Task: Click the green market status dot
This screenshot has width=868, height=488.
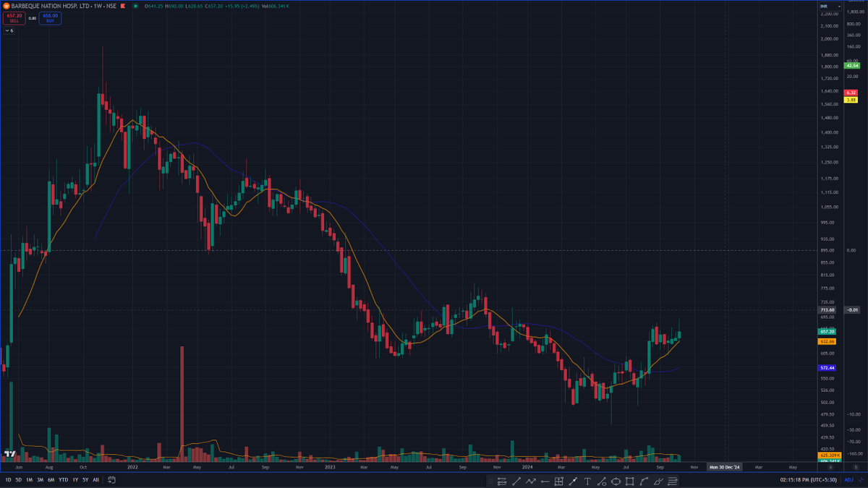Action: 136,6
